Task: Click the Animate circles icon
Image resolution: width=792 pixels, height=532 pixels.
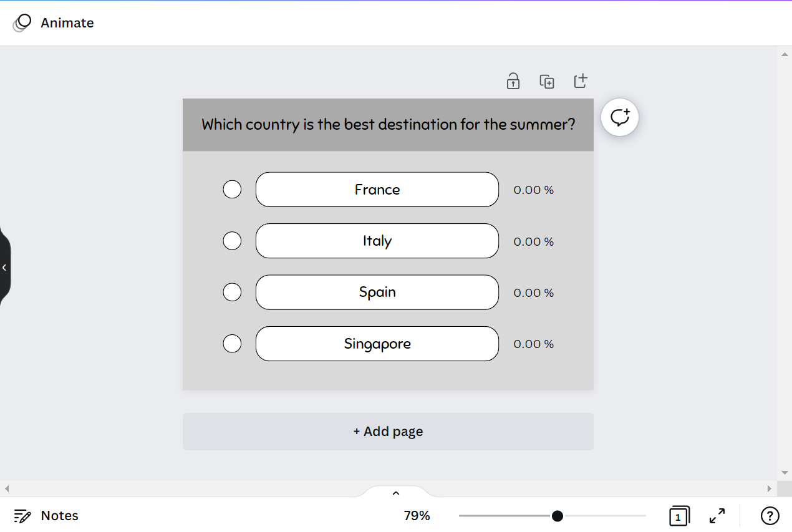Action: [x=22, y=23]
